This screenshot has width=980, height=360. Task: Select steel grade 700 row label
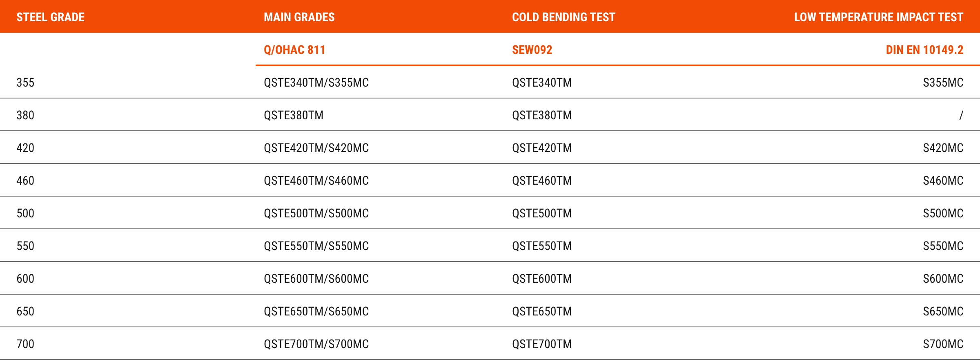coord(25,344)
